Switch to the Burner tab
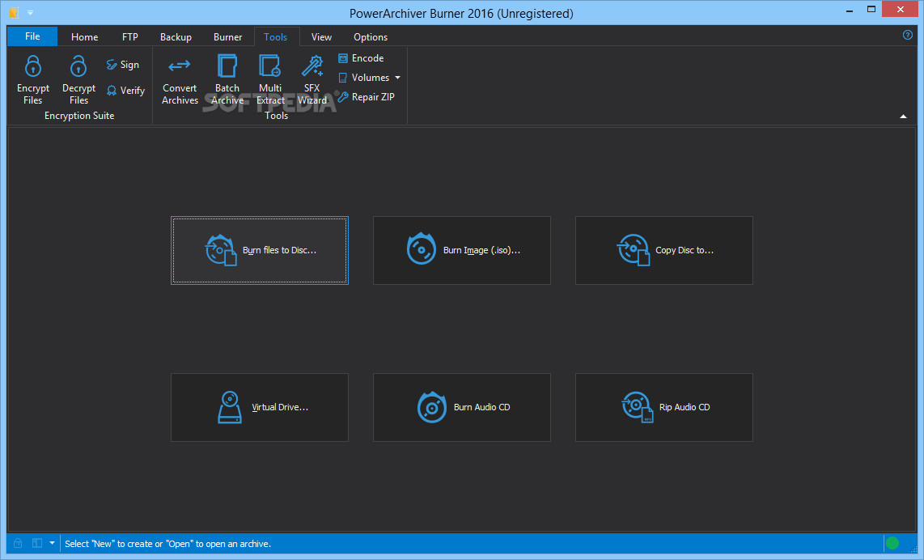The image size is (924, 560). point(227,37)
